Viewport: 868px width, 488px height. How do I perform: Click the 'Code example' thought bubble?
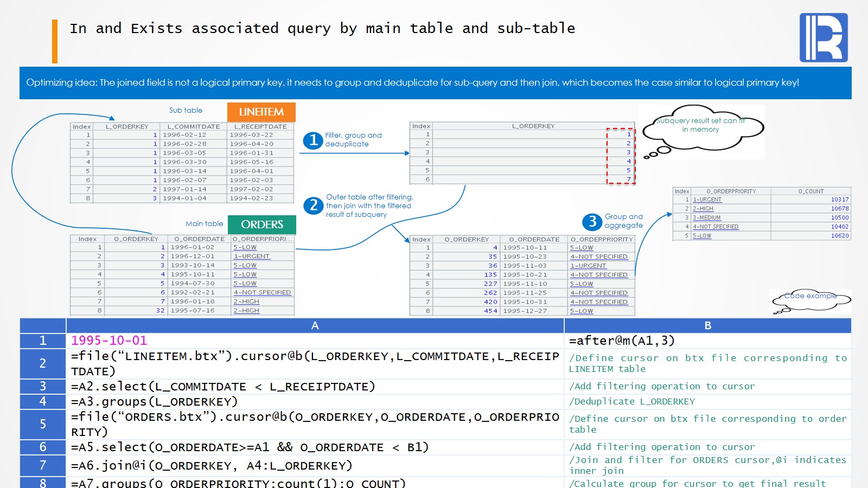810,299
